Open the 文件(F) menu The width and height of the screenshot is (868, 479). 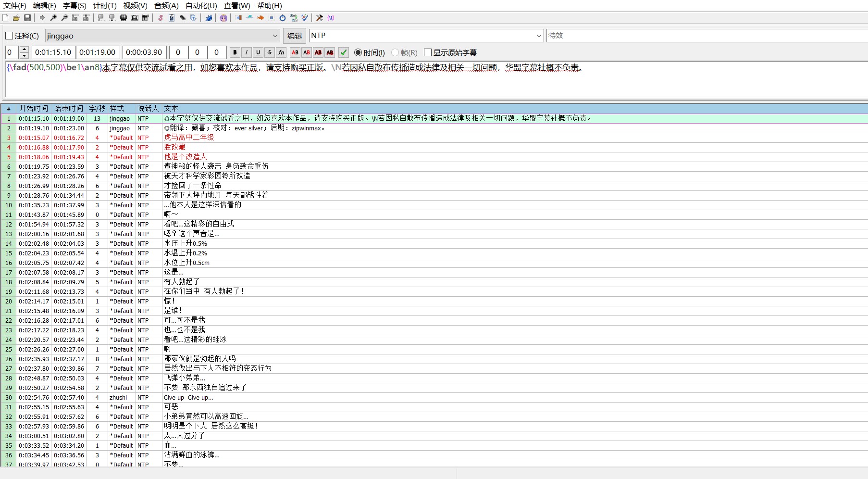point(15,6)
